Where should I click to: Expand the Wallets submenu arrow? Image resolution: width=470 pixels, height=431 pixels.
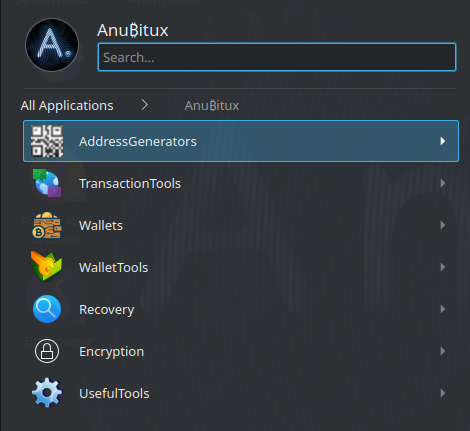point(443,225)
